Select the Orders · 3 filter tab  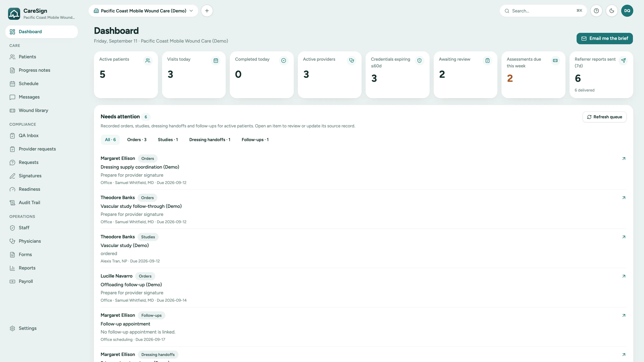137,140
